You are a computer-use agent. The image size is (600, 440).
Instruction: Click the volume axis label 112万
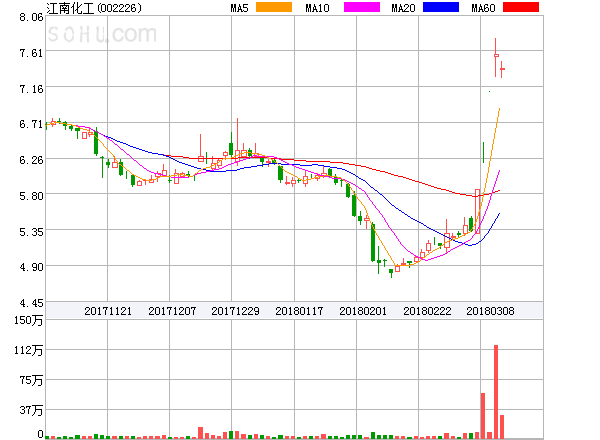28,350
